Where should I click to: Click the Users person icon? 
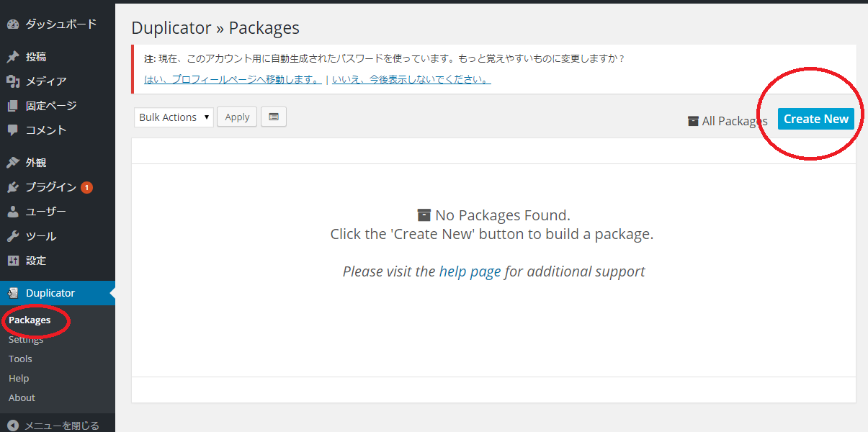[12, 212]
